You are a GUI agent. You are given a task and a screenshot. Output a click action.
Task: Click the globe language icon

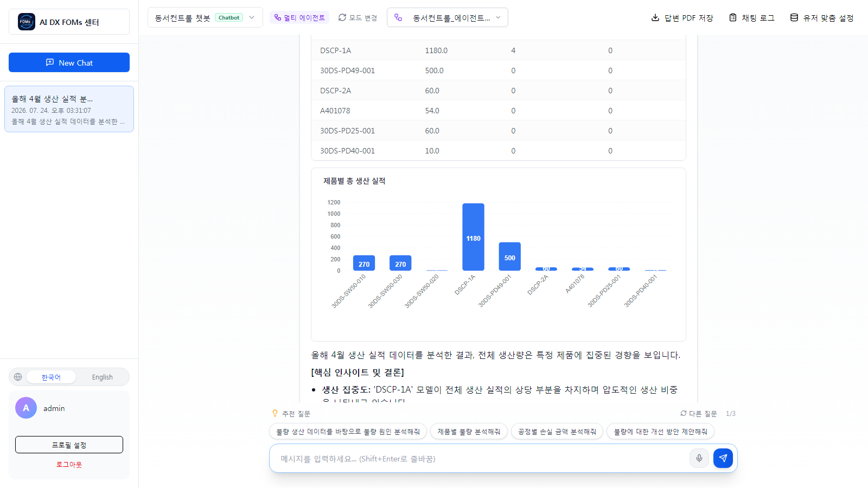18,377
